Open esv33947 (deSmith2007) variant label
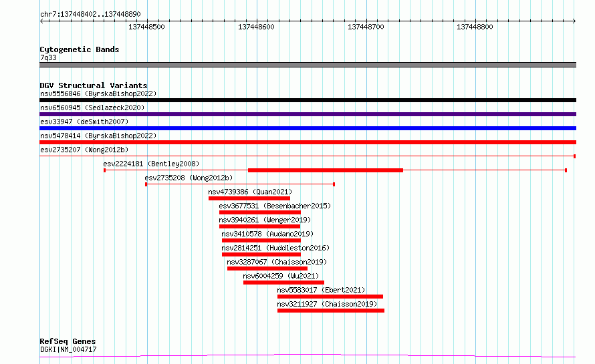Viewport: 595px width, 364px height. [84, 122]
